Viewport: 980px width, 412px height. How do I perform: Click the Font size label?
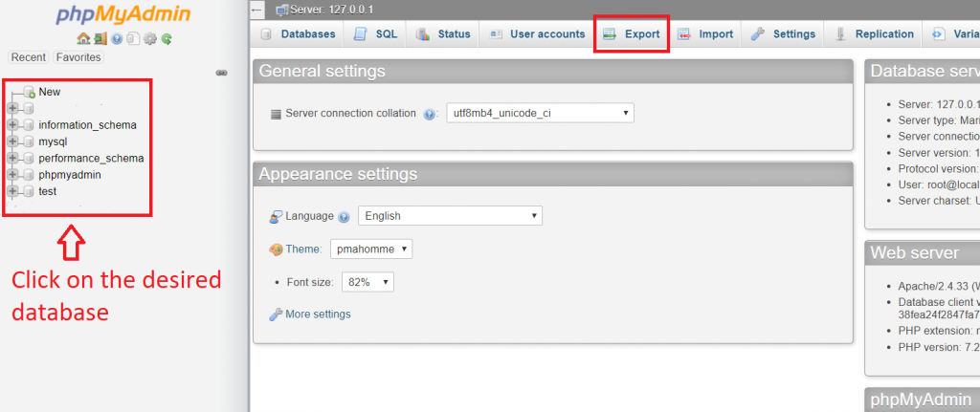coord(310,282)
